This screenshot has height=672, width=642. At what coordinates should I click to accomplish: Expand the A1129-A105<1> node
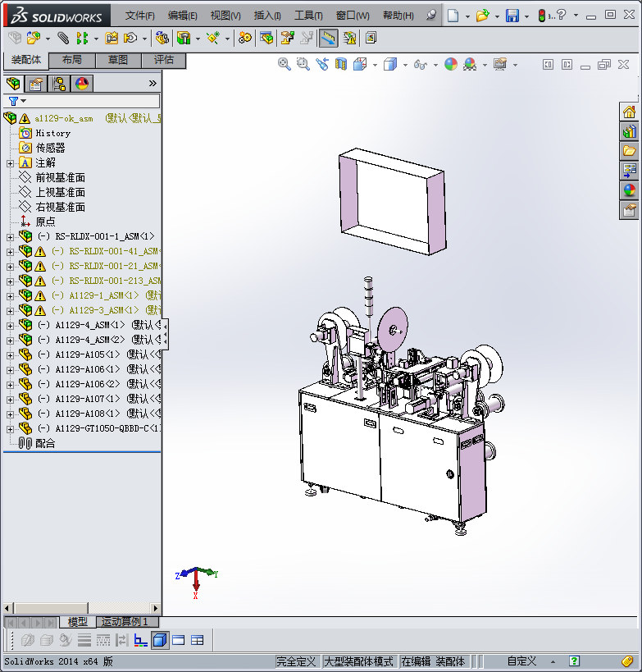tap(10, 355)
